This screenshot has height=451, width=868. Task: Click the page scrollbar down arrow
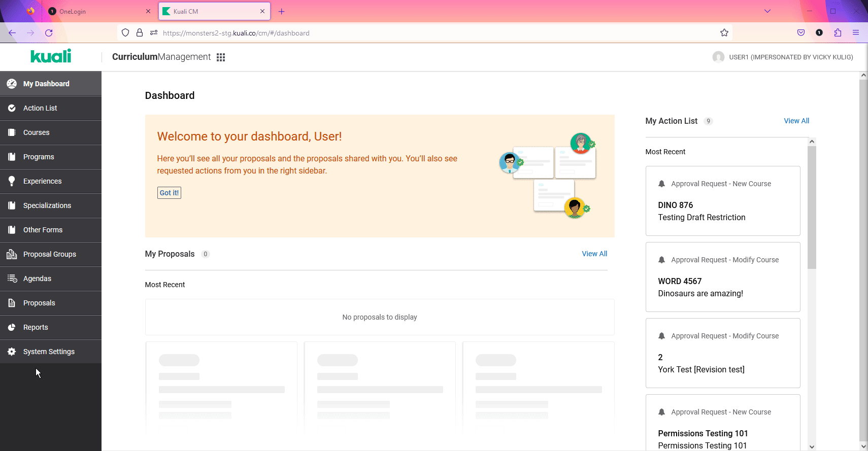click(x=863, y=446)
